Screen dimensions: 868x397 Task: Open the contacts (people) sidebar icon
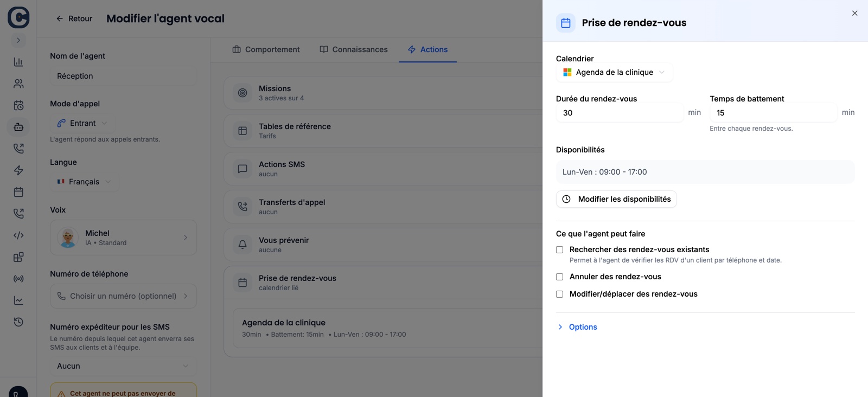pyautogui.click(x=18, y=84)
